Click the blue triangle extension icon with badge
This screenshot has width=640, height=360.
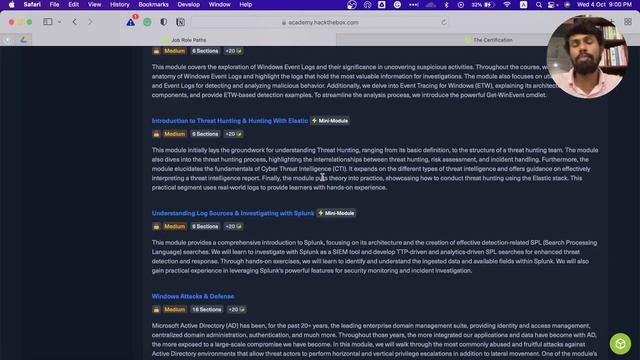pos(131,22)
